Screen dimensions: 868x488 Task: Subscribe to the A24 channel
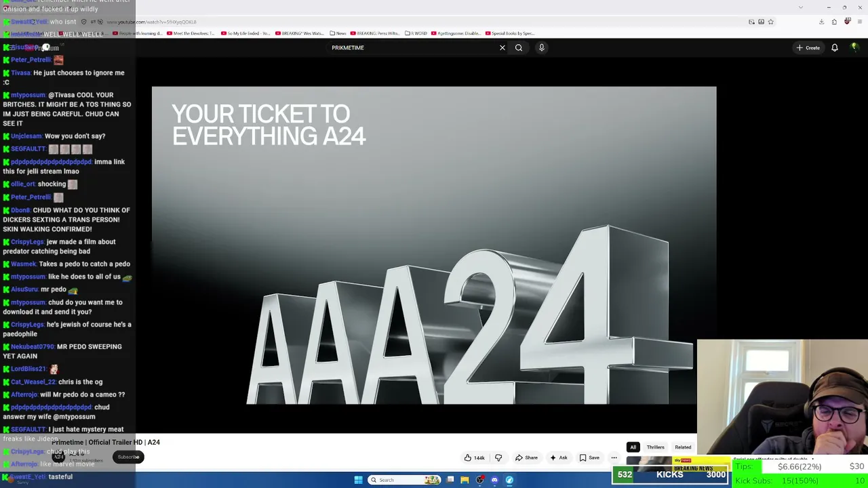click(x=128, y=457)
